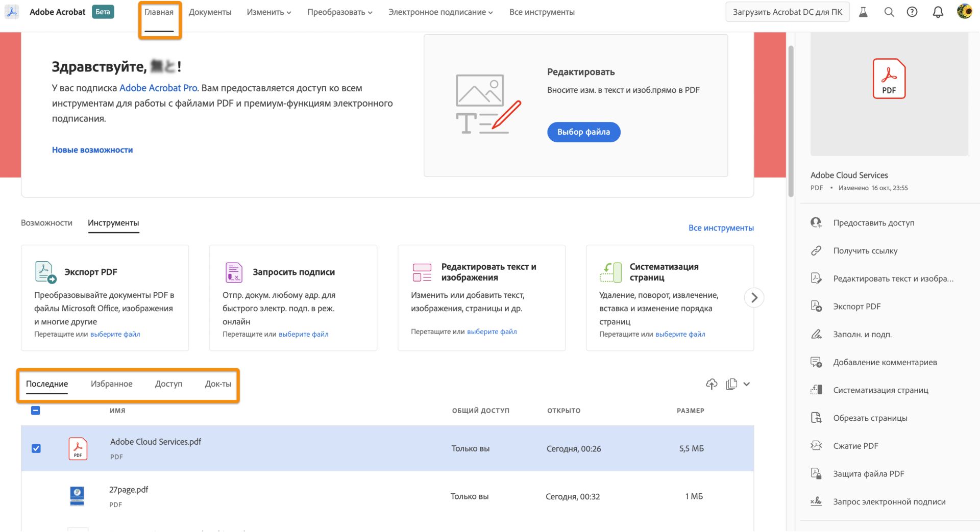This screenshot has width=980, height=532.
Task: Click the add comments icon
Action: tap(816, 363)
